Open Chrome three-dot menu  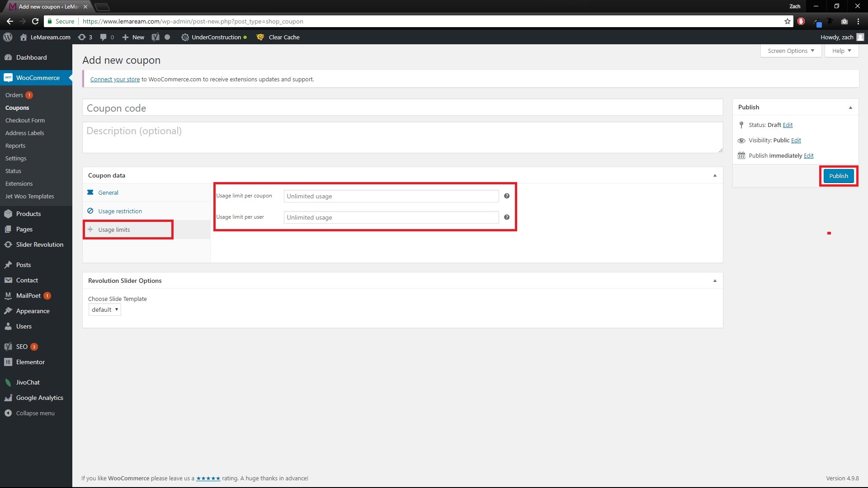(x=858, y=21)
